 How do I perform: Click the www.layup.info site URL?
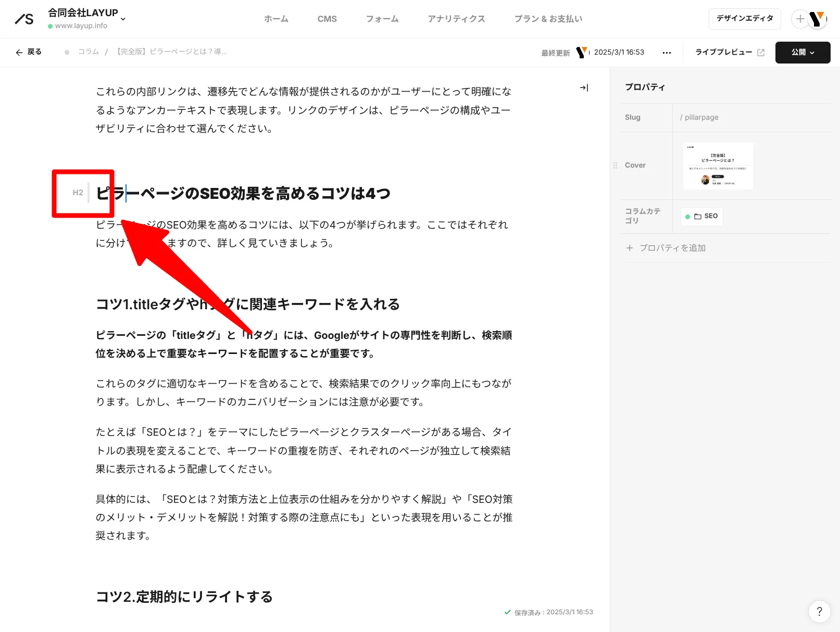[x=81, y=26]
